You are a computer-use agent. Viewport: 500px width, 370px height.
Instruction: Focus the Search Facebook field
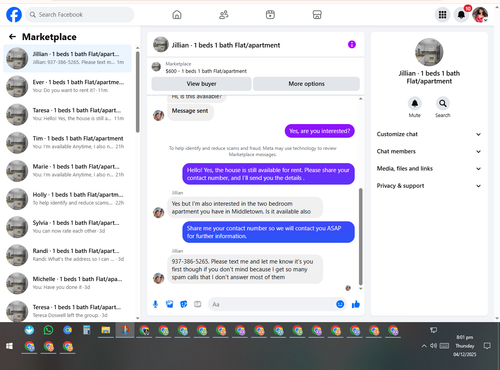click(80, 15)
